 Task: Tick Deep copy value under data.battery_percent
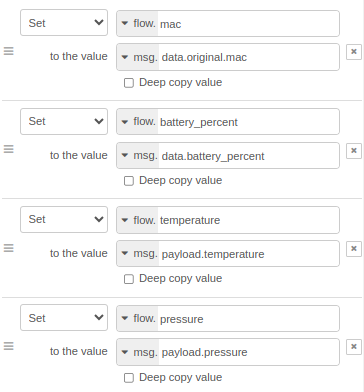coord(129,181)
